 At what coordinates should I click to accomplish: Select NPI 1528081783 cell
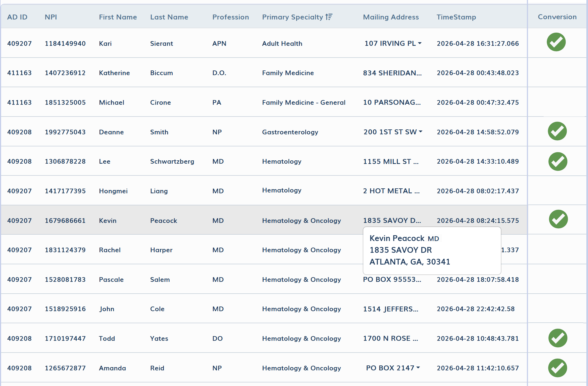(x=65, y=279)
